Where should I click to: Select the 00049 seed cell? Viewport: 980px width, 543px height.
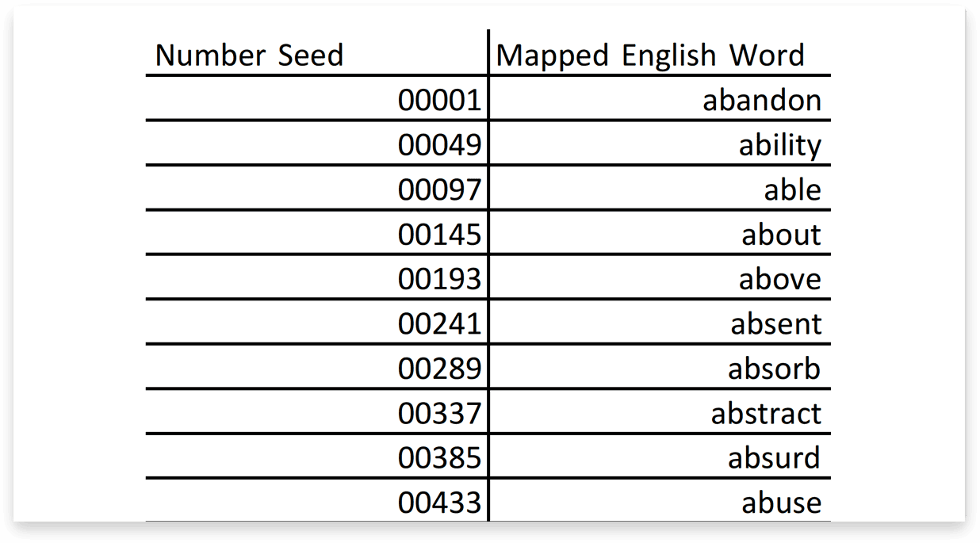317,143
